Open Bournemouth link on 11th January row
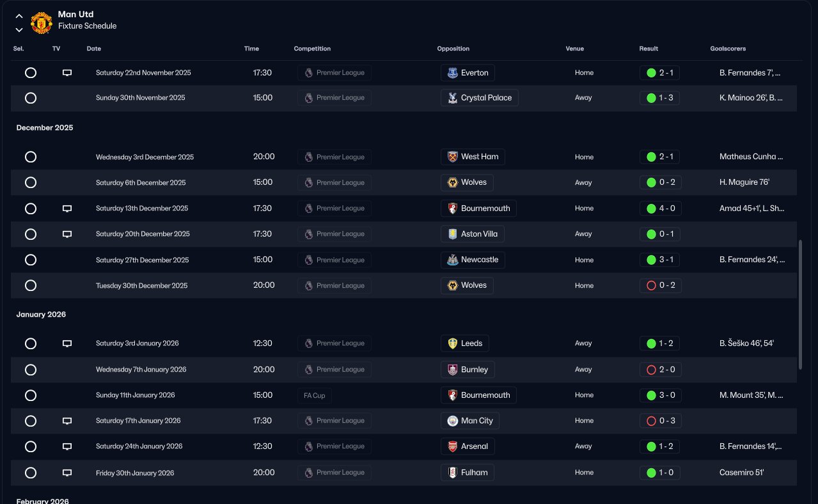 478,395
